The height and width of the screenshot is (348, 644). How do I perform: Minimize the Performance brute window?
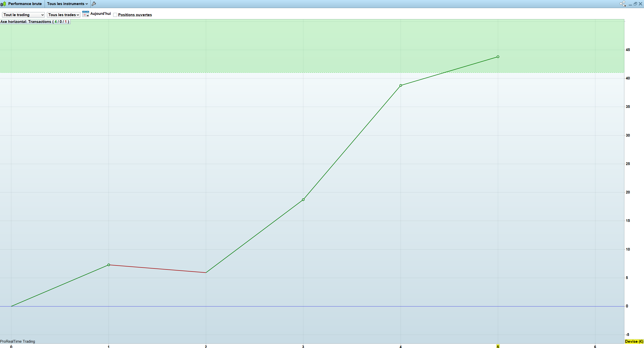[x=630, y=4]
